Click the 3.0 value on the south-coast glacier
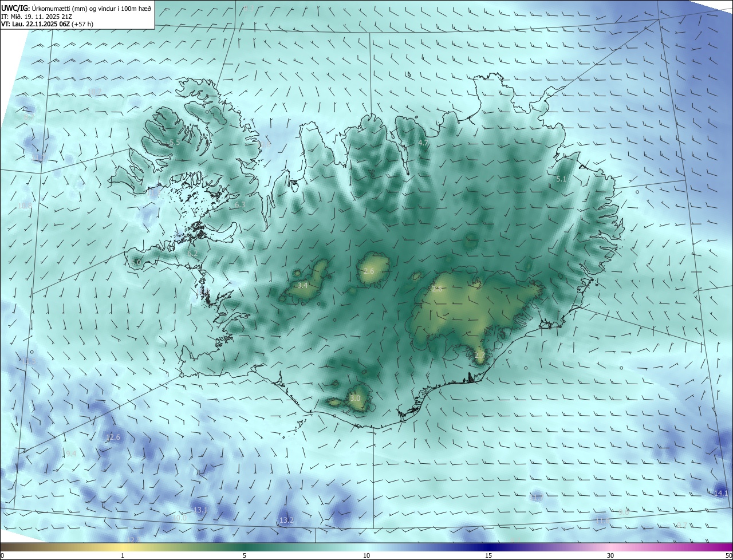The image size is (733, 560). pos(355,398)
